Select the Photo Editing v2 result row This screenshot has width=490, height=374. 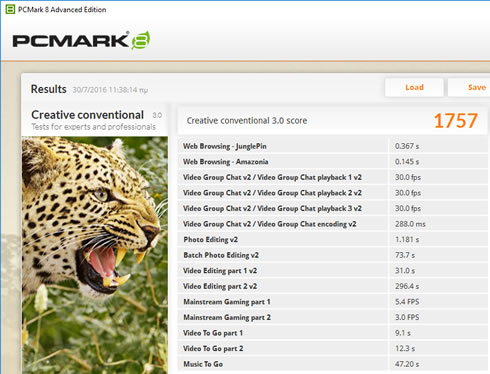pos(332,239)
